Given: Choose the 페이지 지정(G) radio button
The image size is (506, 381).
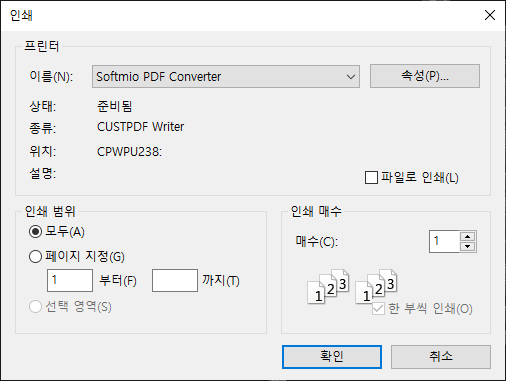Looking at the screenshot, I should [x=35, y=257].
